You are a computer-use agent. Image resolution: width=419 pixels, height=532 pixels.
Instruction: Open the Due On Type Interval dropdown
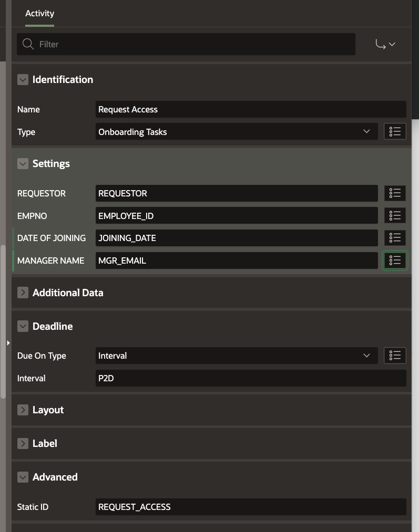pos(236,356)
